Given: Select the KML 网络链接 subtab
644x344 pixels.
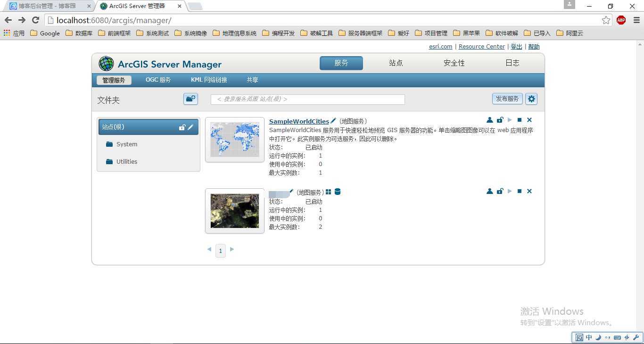Looking at the screenshot, I should [x=209, y=80].
